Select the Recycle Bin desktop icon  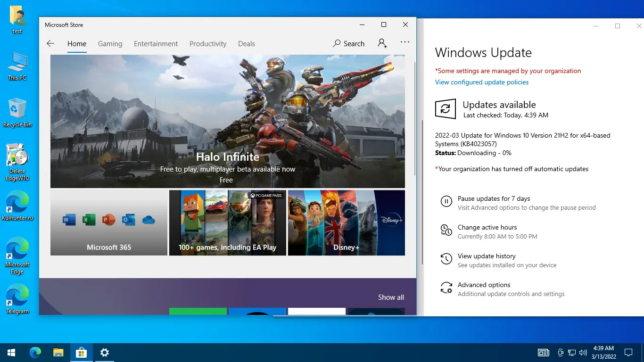pos(17,113)
